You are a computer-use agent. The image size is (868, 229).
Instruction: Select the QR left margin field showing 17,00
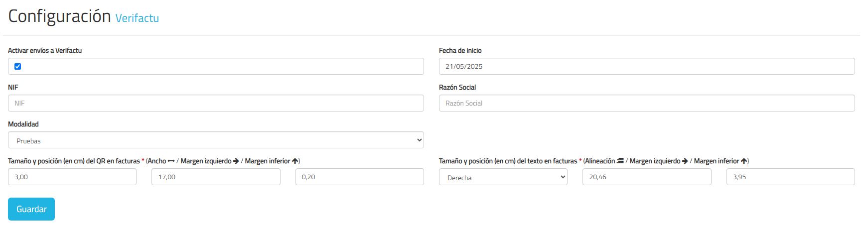coord(216,177)
